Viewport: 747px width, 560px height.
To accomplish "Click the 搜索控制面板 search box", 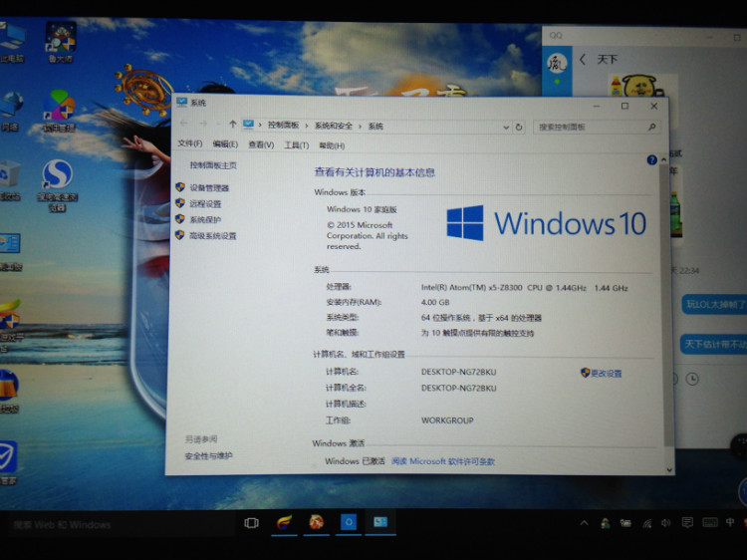I will point(596,127).
